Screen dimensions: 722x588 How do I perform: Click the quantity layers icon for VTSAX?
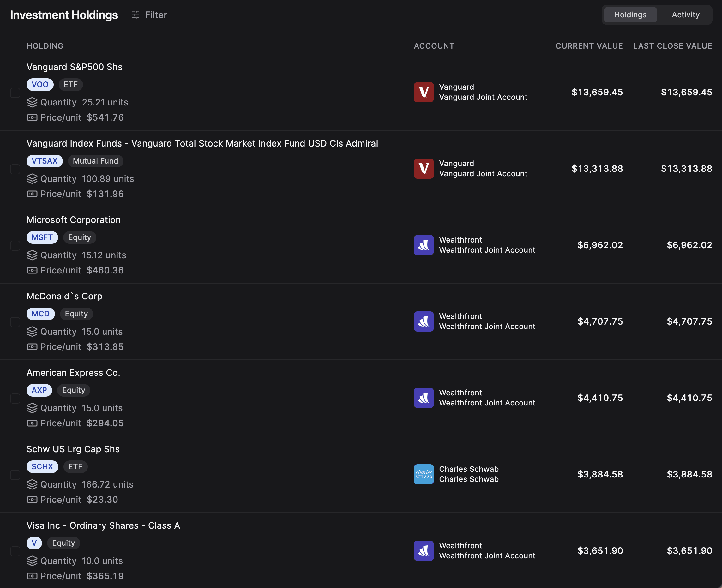[32, 179]
